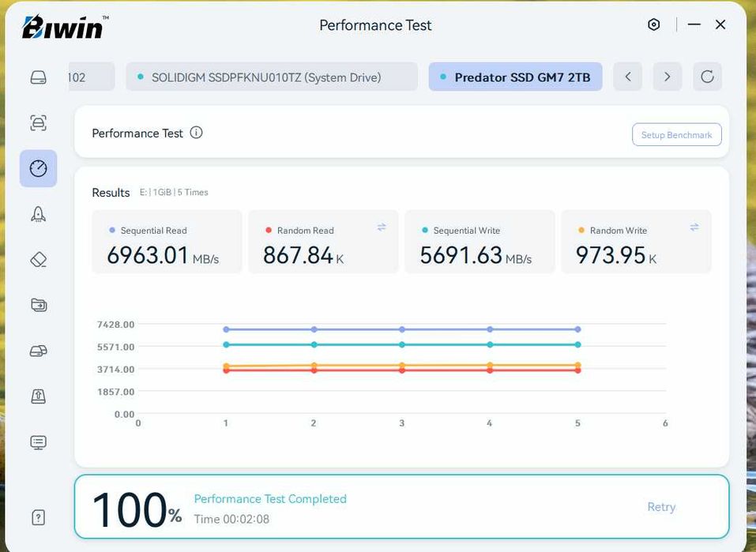Select the Predator SSD GM7 2TB tab

click(515, 77)
